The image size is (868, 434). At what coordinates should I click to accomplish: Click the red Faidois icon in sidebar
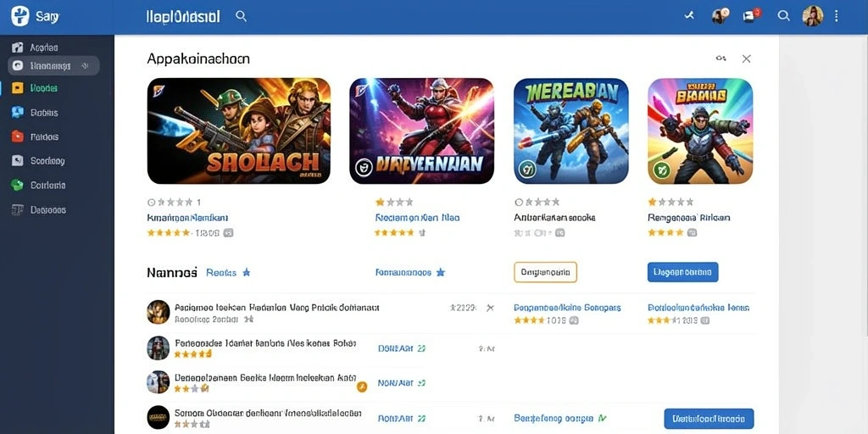click(x=17, y=136)
